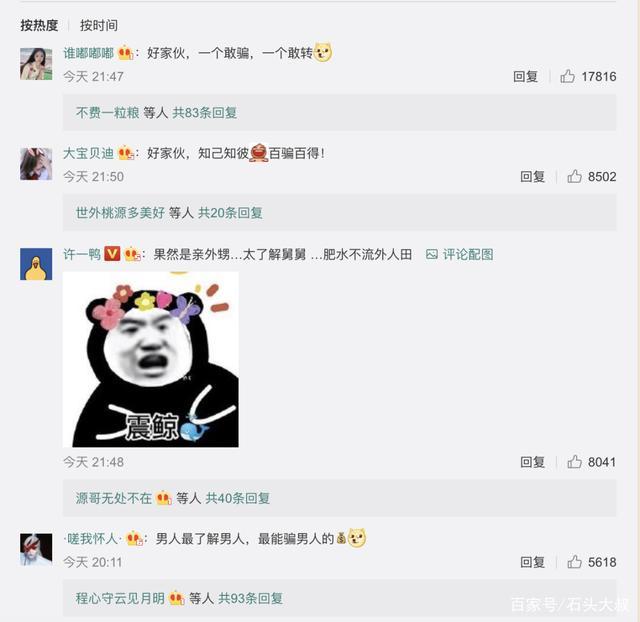The width and height of the screenshot is (640, 622).
Task: Open 不费一粒粮 user profile
Action: click(107, 113)
